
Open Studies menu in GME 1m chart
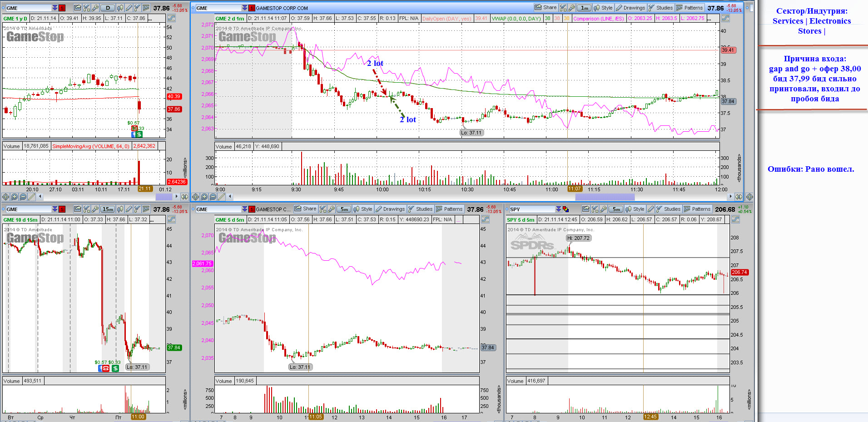660,8
